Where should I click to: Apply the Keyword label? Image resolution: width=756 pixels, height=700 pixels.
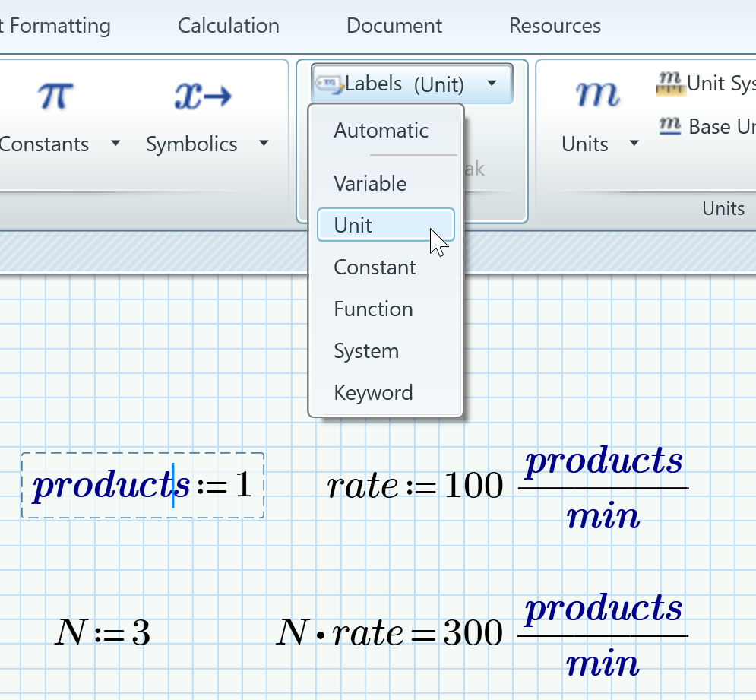tap(373, 393)
